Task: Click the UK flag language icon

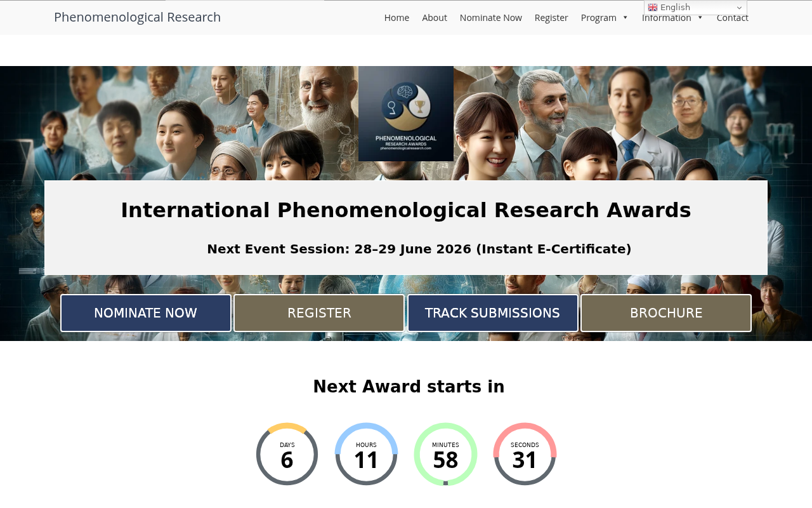Action: pos(653,8)
